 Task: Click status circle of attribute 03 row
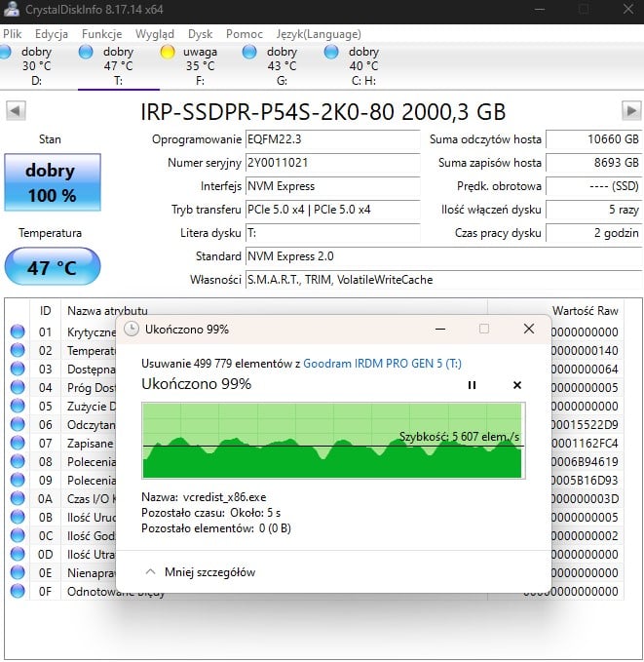(x=18, y=369)
